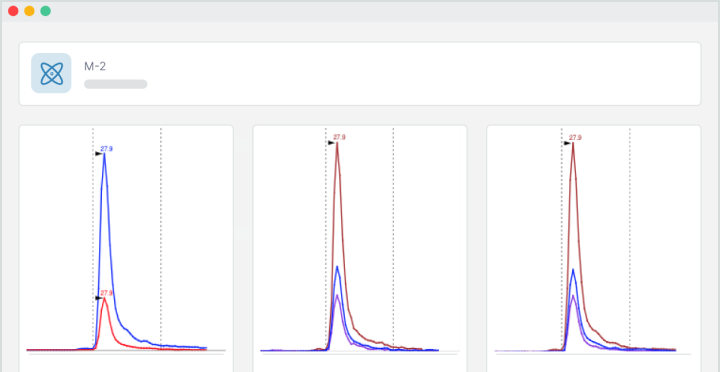Click the atom icon beside M-2

pos(51,73)
